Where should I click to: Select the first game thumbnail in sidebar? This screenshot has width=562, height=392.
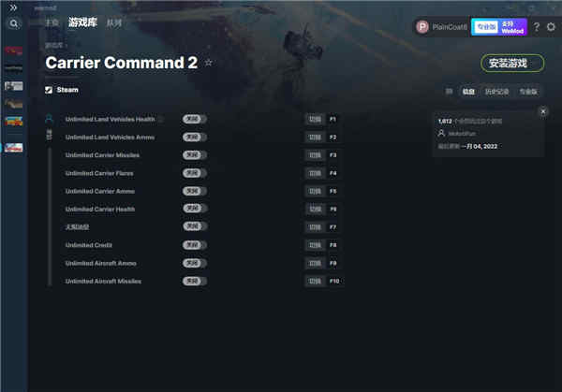coord(14,51)
